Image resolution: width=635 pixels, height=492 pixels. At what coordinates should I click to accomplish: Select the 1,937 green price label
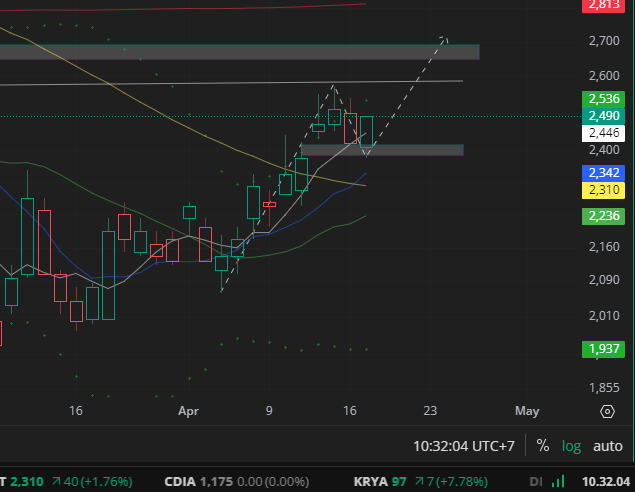(603, 349)
